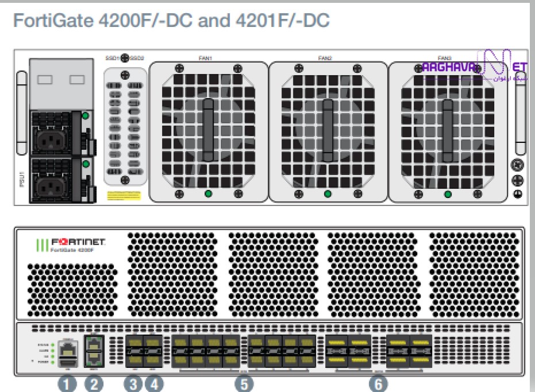Click the RJ45 console port above callout 1
This screenshot has height=392, width=535.
[x=68, y=349]
